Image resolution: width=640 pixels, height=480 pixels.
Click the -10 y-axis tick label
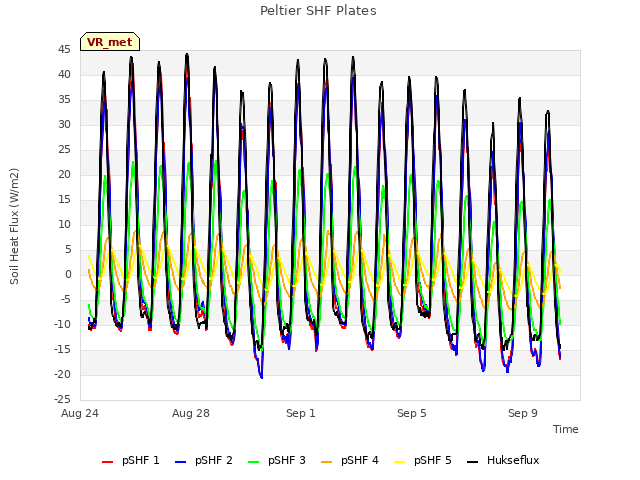tap(62, 324)
